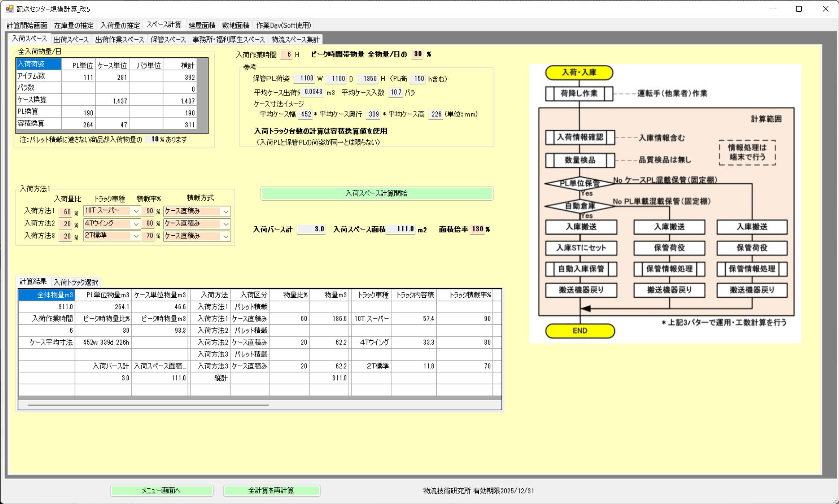
Task: Click the app icon in title bar
Action: pos(9,9)
